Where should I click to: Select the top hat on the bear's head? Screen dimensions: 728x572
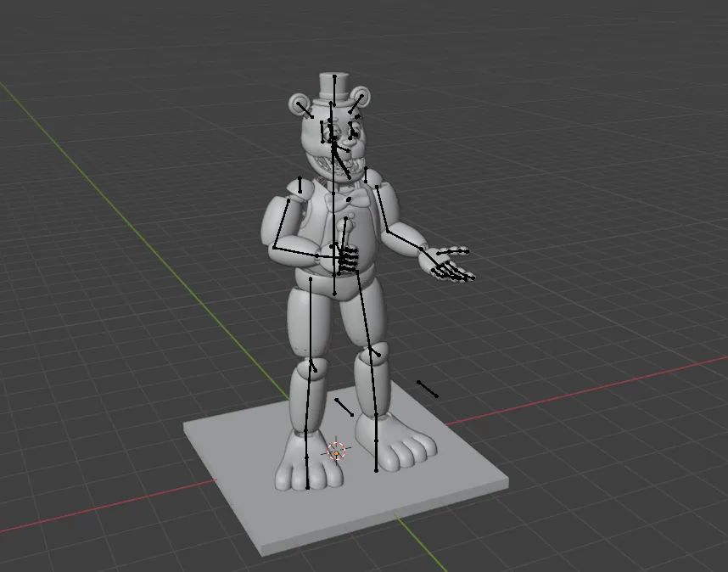coord(334,87)
